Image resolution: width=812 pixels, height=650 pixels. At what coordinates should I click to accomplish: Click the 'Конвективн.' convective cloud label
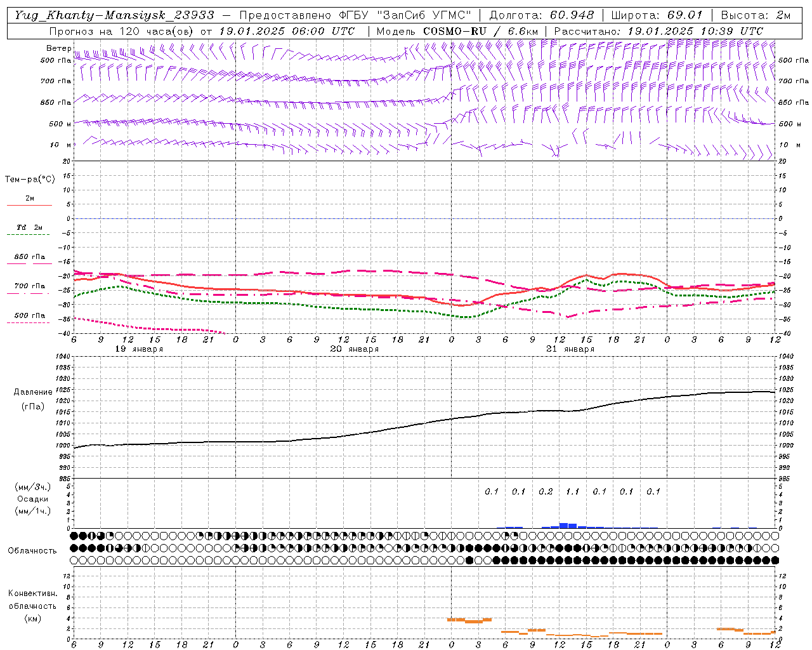(x=32, y=594)
